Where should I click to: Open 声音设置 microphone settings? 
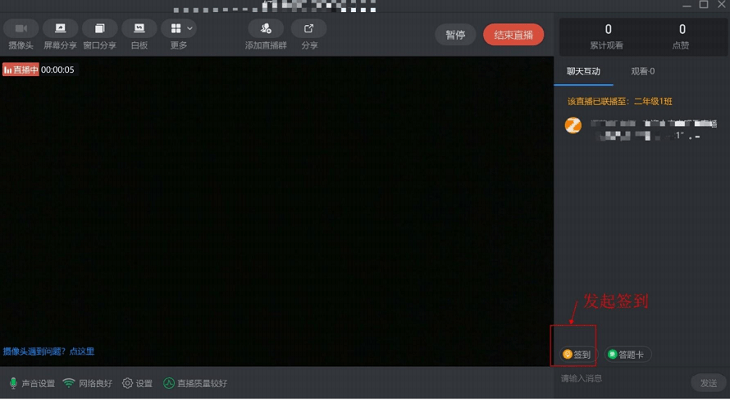pyautogui.click(x=32, y=383)
